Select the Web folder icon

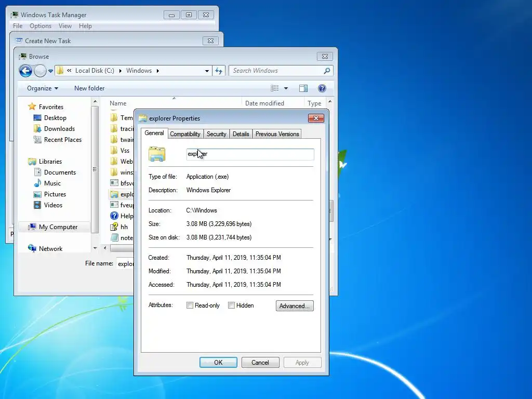(x=114, y=161)
